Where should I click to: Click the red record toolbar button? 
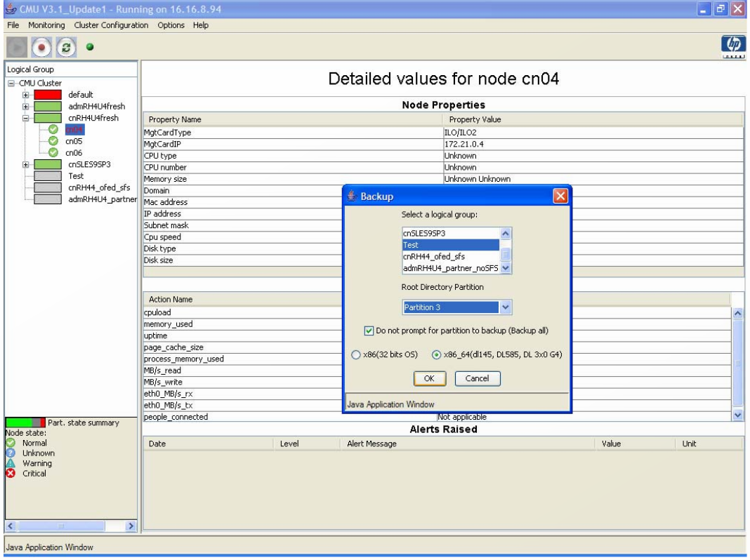click(x=41, y=47)
